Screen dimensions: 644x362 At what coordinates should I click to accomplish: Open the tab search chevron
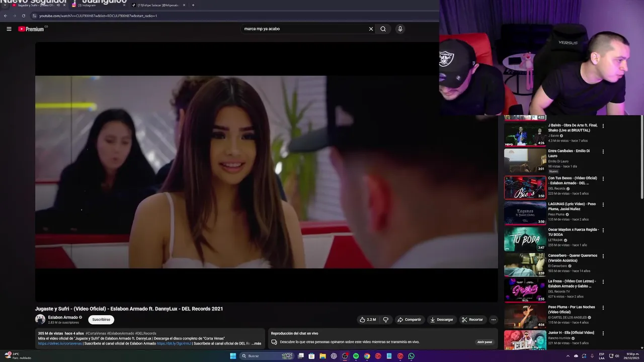(5, 5)
